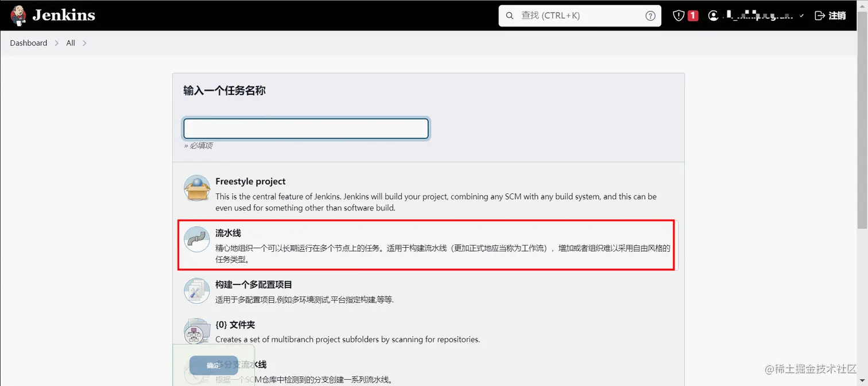Open the security shield warning icon

(679, 16)
